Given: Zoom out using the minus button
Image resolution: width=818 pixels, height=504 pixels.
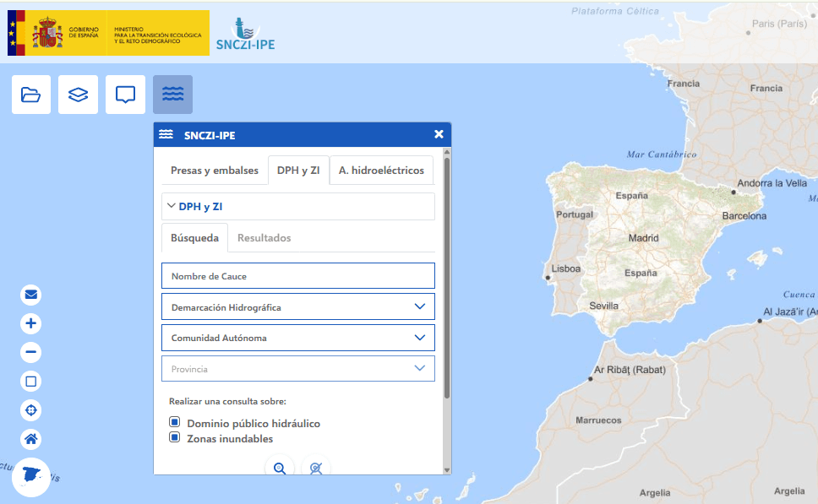Looking at the screenshot, I should 31,352.
